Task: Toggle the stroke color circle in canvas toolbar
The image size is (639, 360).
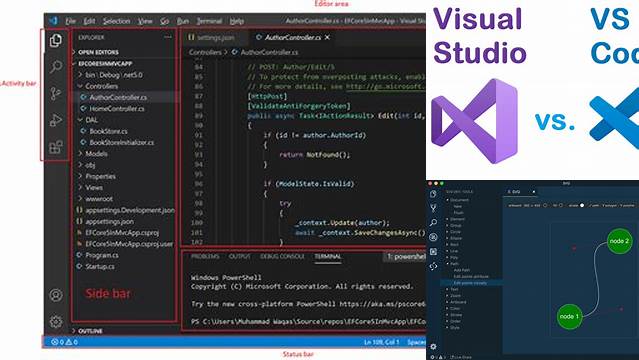Action: (582, 205)
